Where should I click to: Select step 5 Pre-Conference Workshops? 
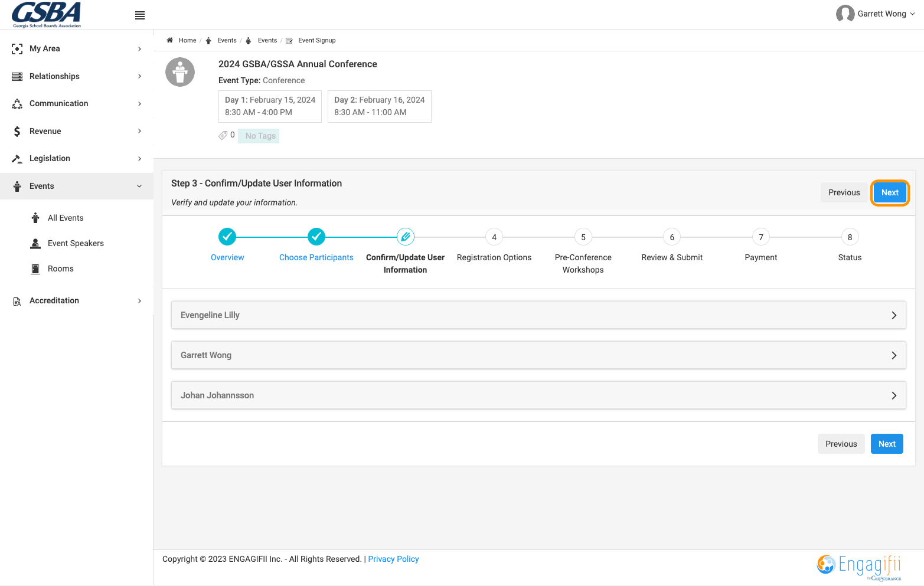[583, 237]
